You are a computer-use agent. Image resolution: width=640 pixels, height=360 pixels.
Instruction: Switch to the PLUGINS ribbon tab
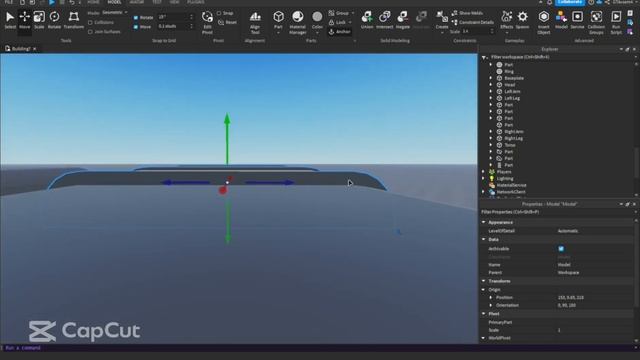coord(196,2)
